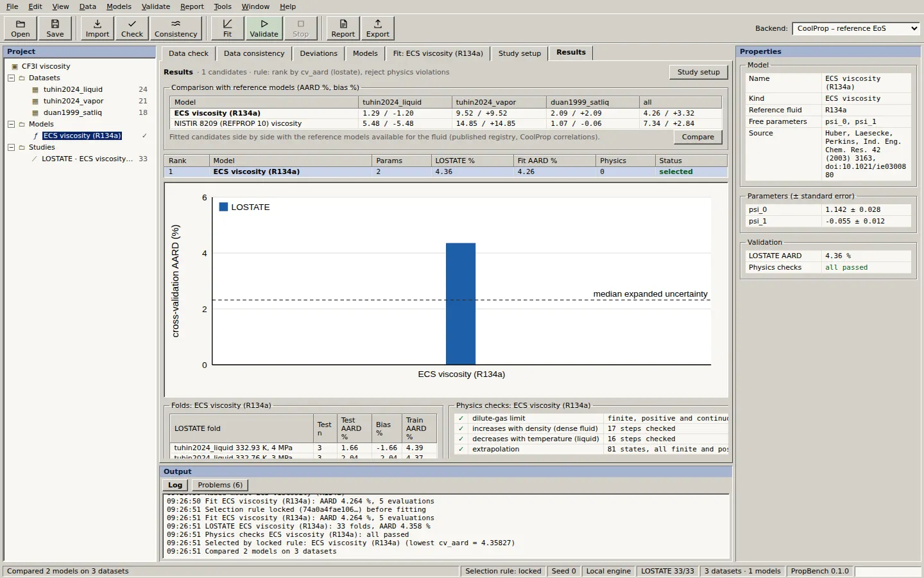
Task: Select rank 1 row in results table
Action: [446, 172]
